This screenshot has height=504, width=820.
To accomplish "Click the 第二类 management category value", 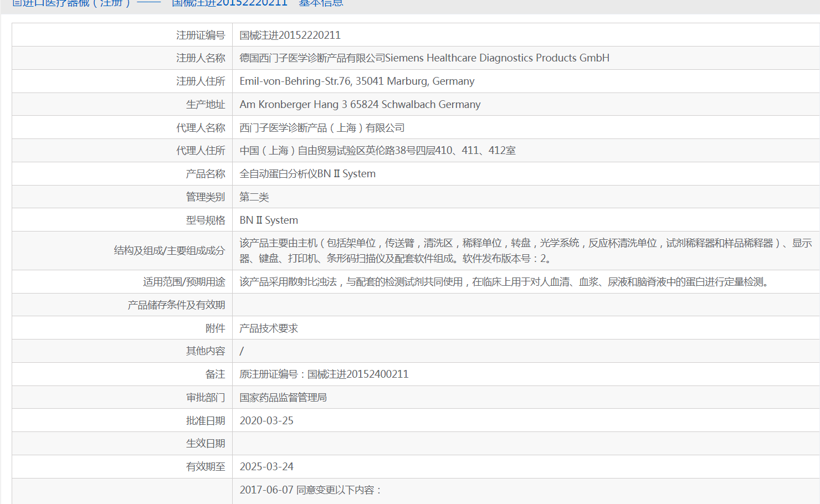I will click(254, 197).
